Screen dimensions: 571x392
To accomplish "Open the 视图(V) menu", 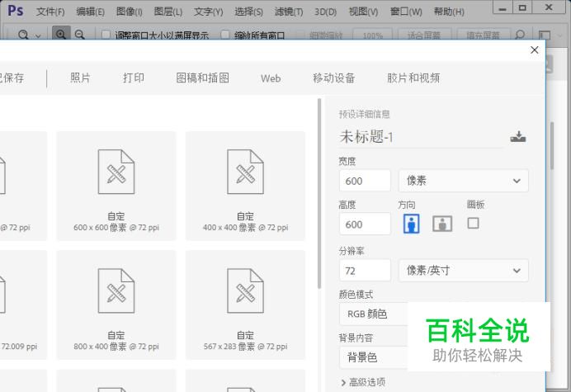I will [x=363, y=12].
